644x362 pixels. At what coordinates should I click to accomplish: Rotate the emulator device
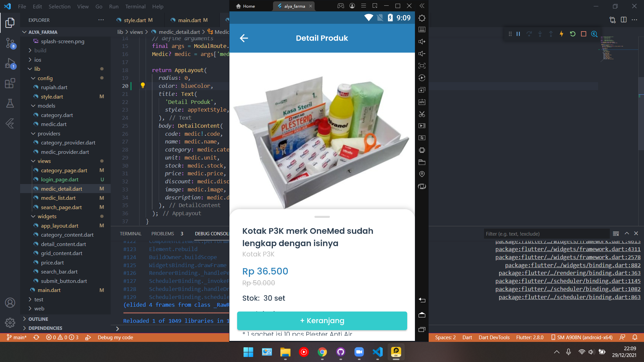pyautogui.click(x=422, y=78)
